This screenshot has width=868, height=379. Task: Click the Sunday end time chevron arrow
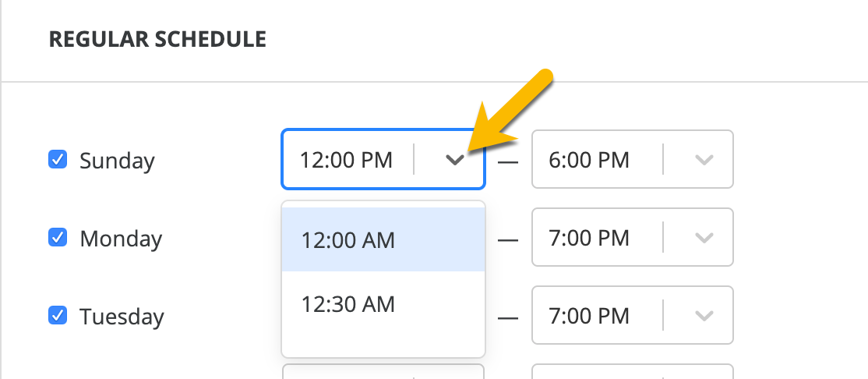click(x=704, y=161)
